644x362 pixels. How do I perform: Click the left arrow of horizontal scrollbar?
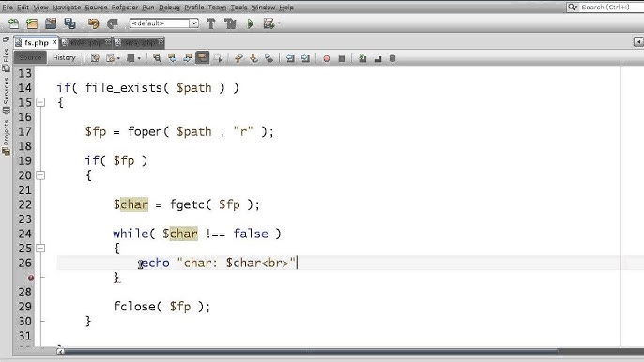click(x=60, y=352)
